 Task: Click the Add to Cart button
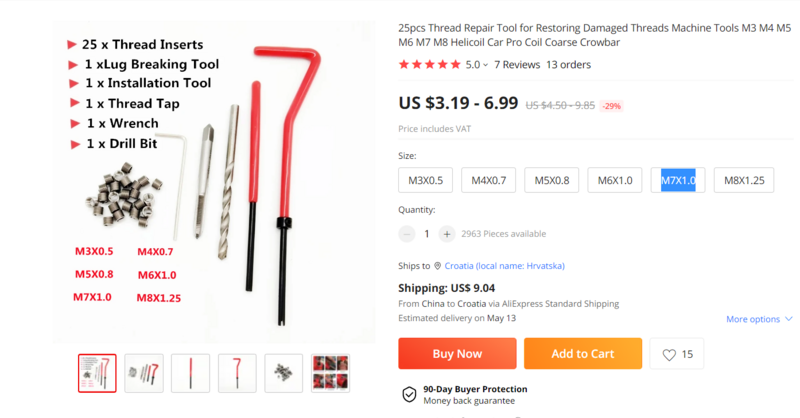583,354
